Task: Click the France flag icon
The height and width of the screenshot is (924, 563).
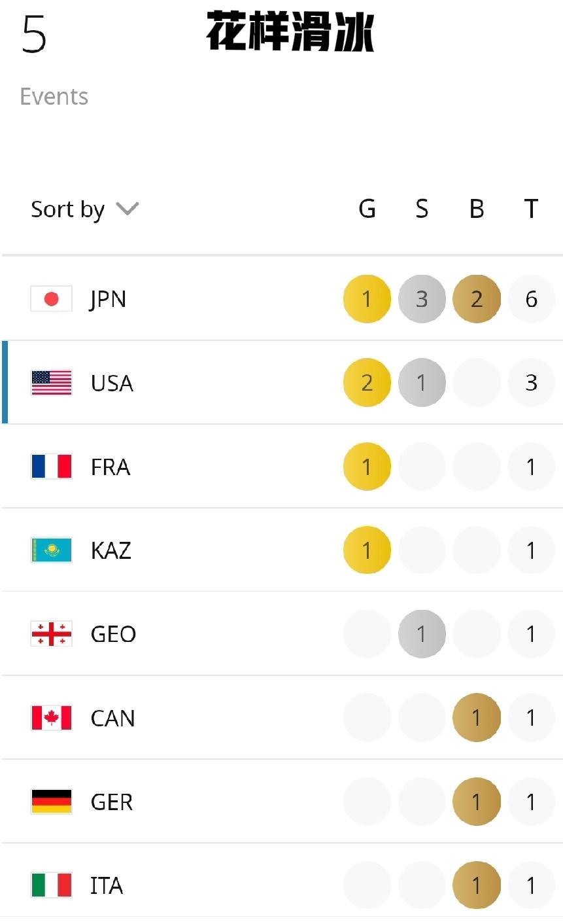Action: pos(51,467)
